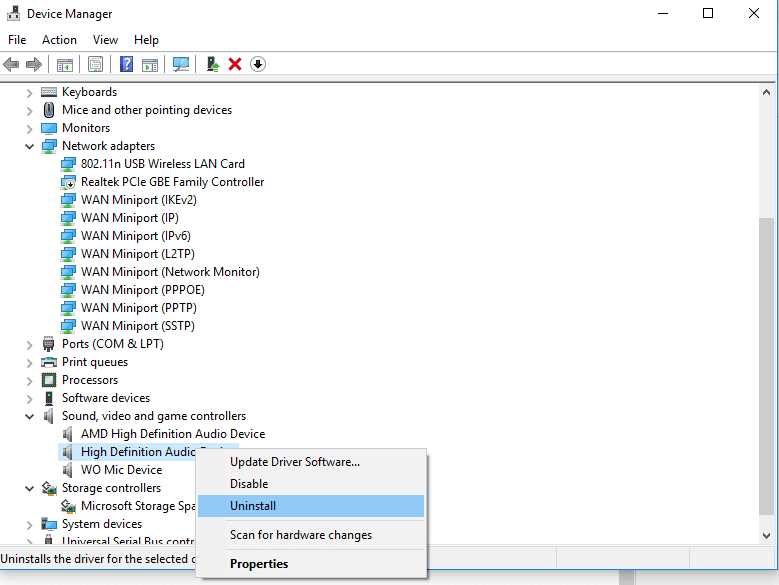Select WAN Miniport (Network Monitor)
The image size is (779, 585).
point(170,272)
